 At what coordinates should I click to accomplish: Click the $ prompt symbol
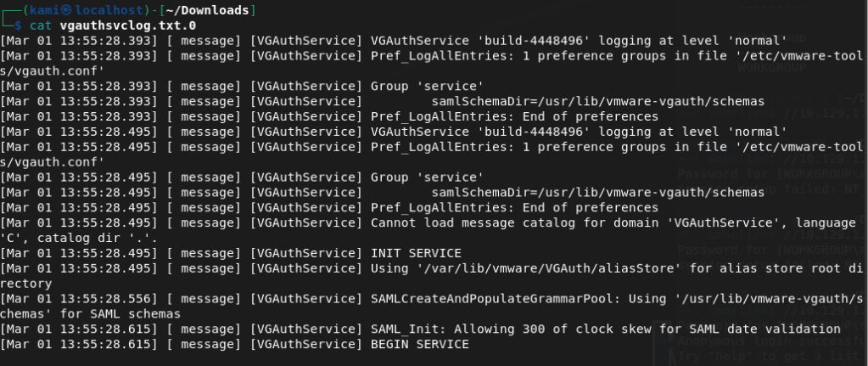pyautogui.click(x=19, y=25)
